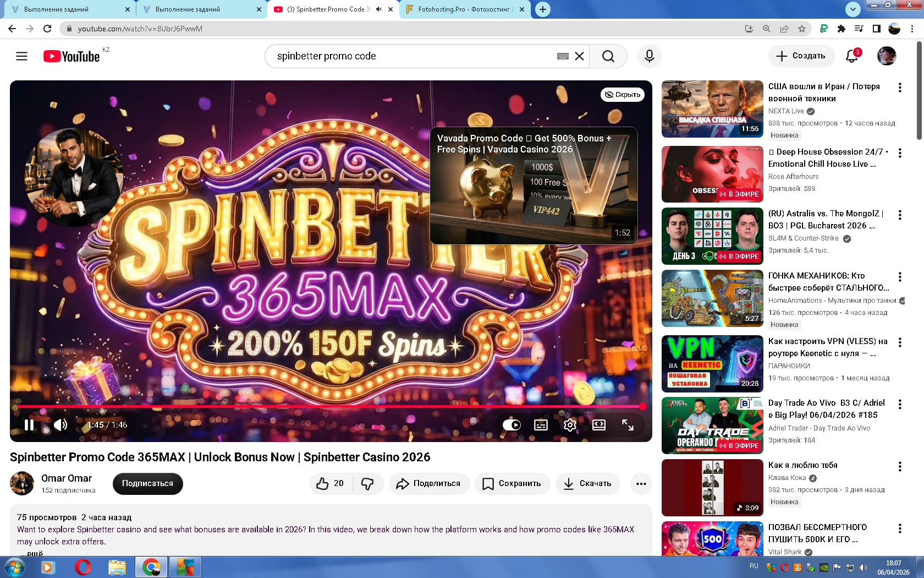Open File Explorer from taskbar

click(x=117, y=567)
